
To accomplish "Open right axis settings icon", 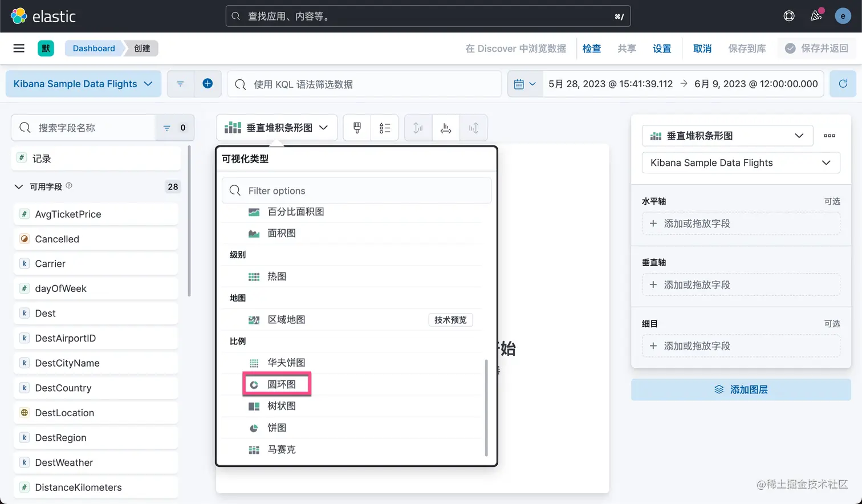I will [474, 128].
